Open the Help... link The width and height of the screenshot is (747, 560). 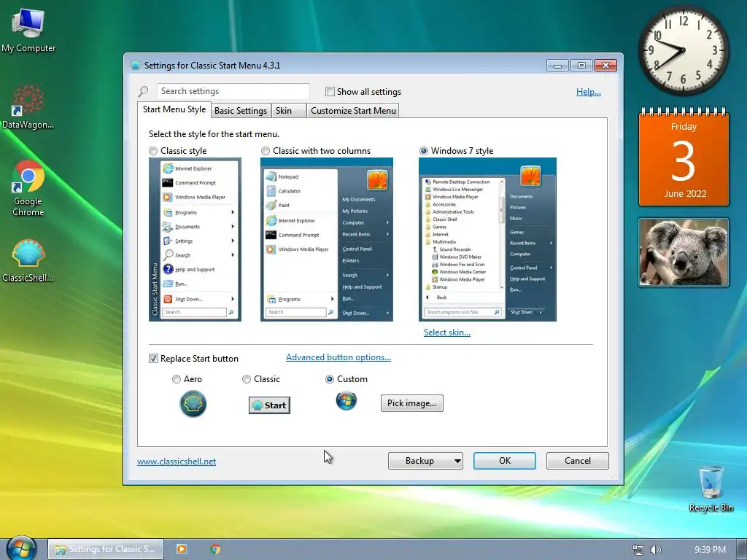[x=589, y=91]
